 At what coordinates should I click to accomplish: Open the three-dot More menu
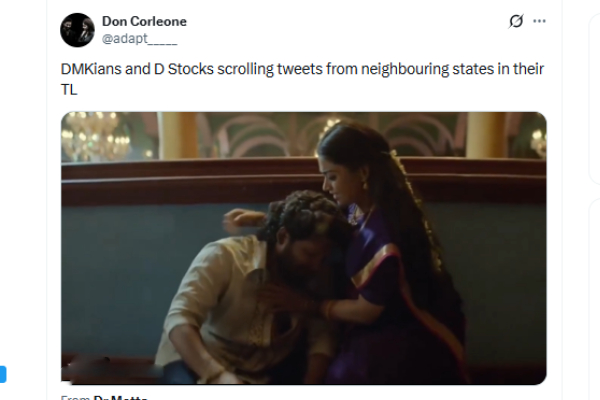[540, 21]
